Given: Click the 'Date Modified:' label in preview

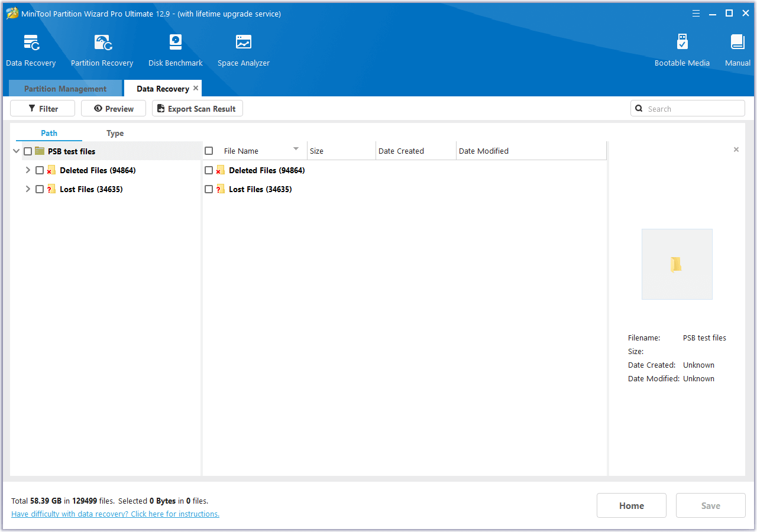Looking at the screenshot, I should tap(654, 379).
